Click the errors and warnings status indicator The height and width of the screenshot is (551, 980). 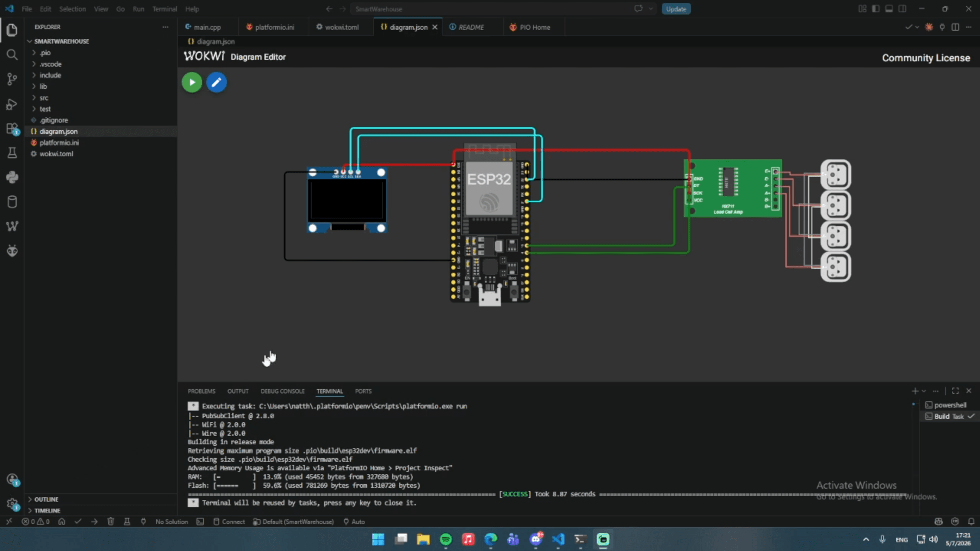tap(36, 521)
